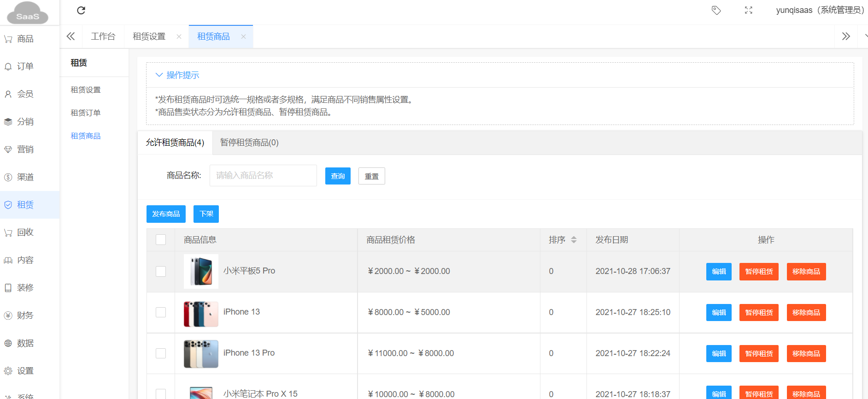Pause rental for iPhone 13 Pro
Screen dimensions: 868x399
click(759, 354)
